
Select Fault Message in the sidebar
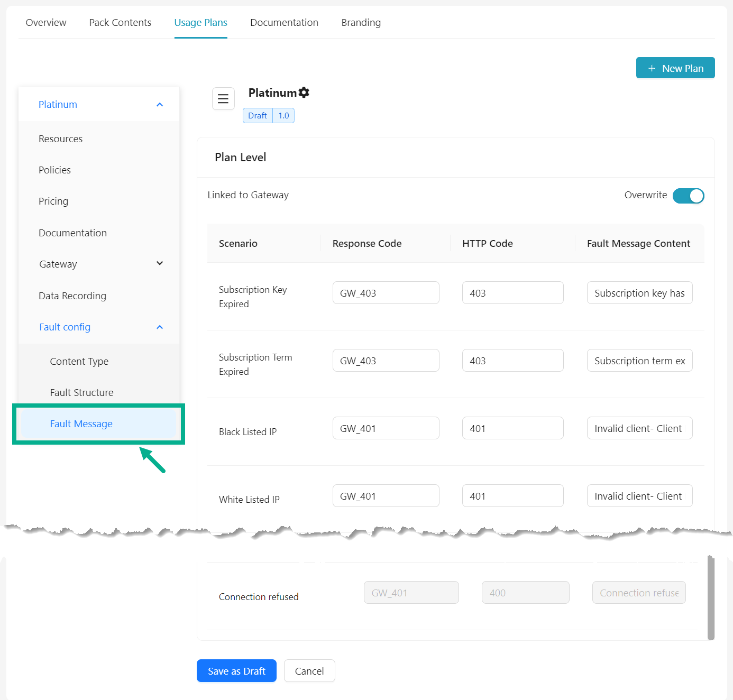[x=81, y=424]
